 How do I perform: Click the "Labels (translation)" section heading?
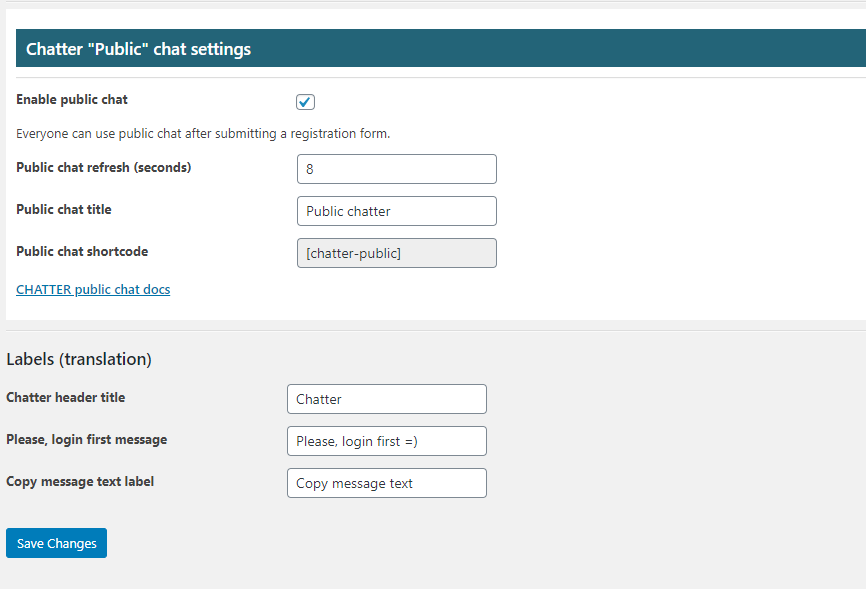[79, 359]
